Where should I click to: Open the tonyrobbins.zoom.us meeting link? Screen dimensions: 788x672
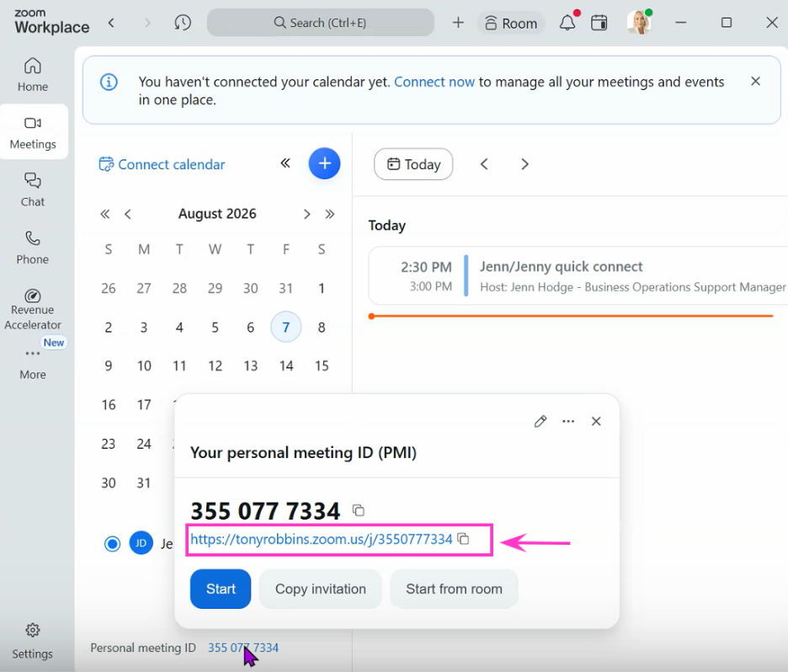point(321,539)
